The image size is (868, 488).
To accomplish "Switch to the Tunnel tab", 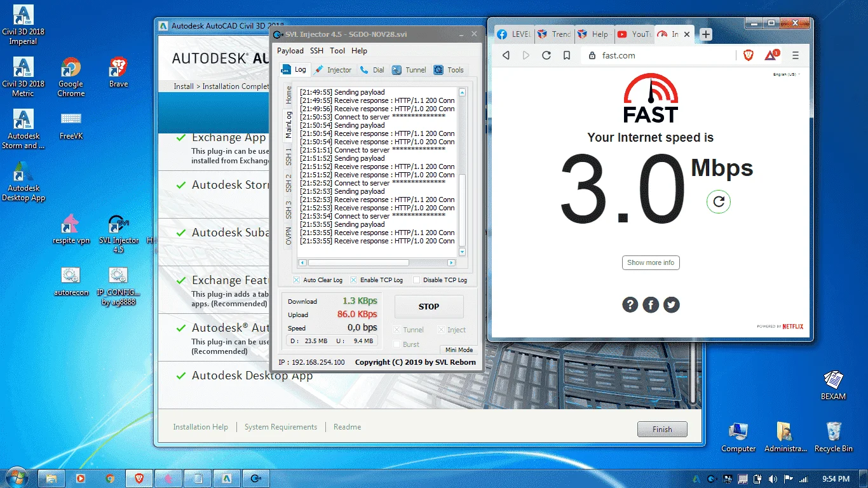I will [x=409, y=70].
